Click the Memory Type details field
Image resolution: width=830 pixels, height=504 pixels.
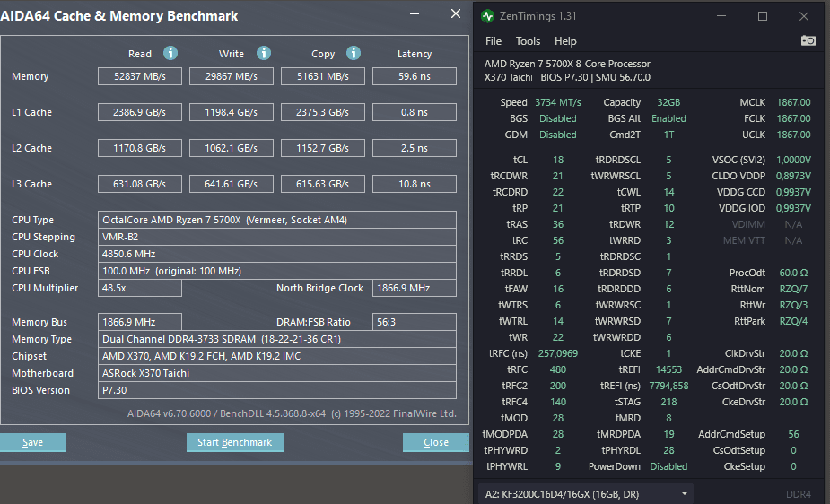[277, 339]
